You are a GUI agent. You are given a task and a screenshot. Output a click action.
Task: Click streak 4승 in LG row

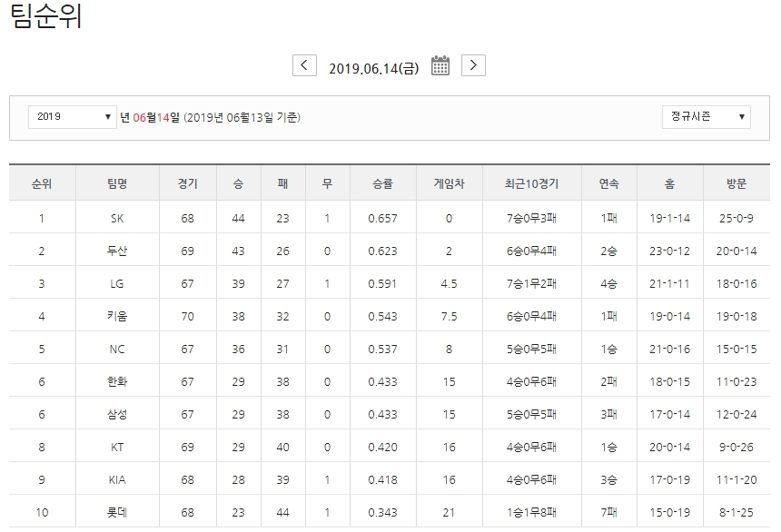[608, 284]
